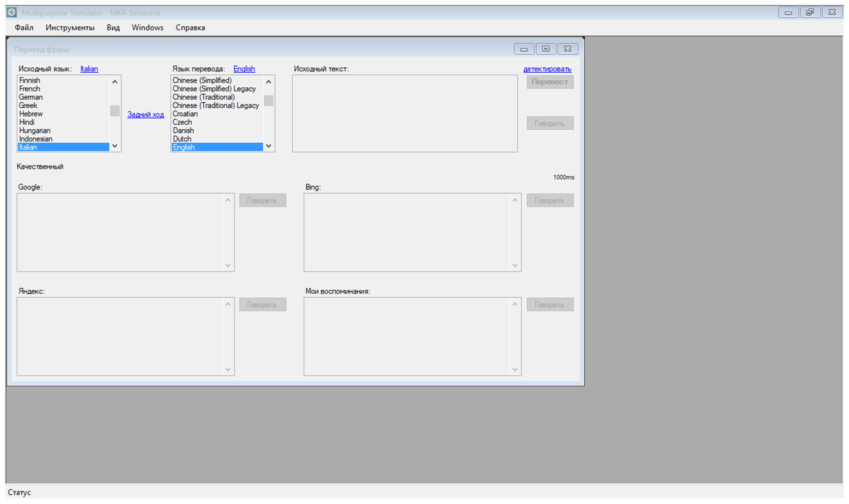Screen dimensions: 849x504
Task: Click the Перевест translate button
Action: pyautogui.click(x=550, y=82)
